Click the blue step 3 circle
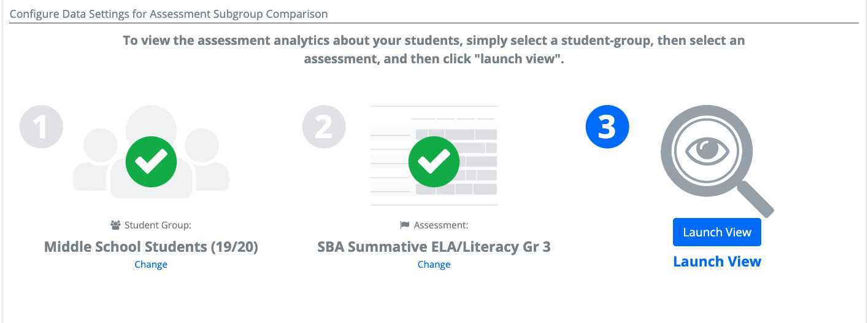 tap(607, 128)
